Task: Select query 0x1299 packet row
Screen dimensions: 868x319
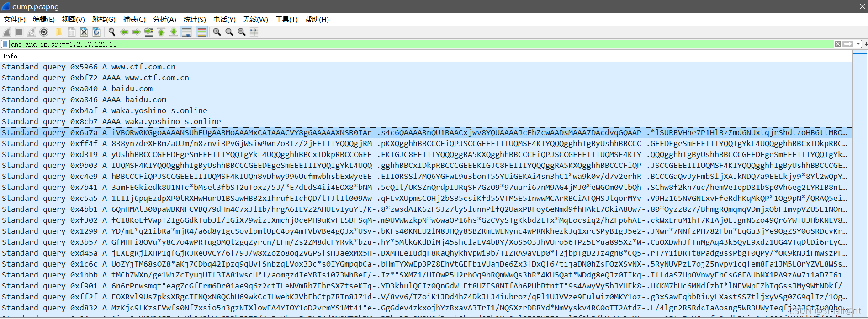Action: pos(426,231)
